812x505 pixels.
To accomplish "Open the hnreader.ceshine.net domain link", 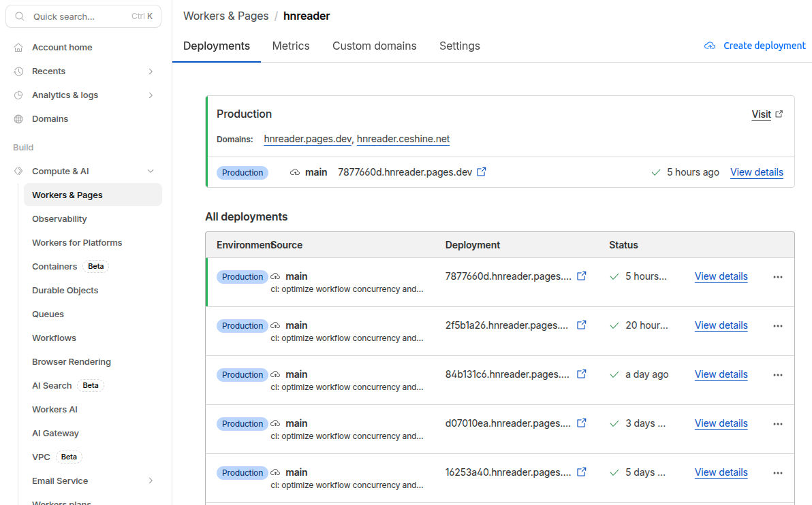I will pos(403,138).
